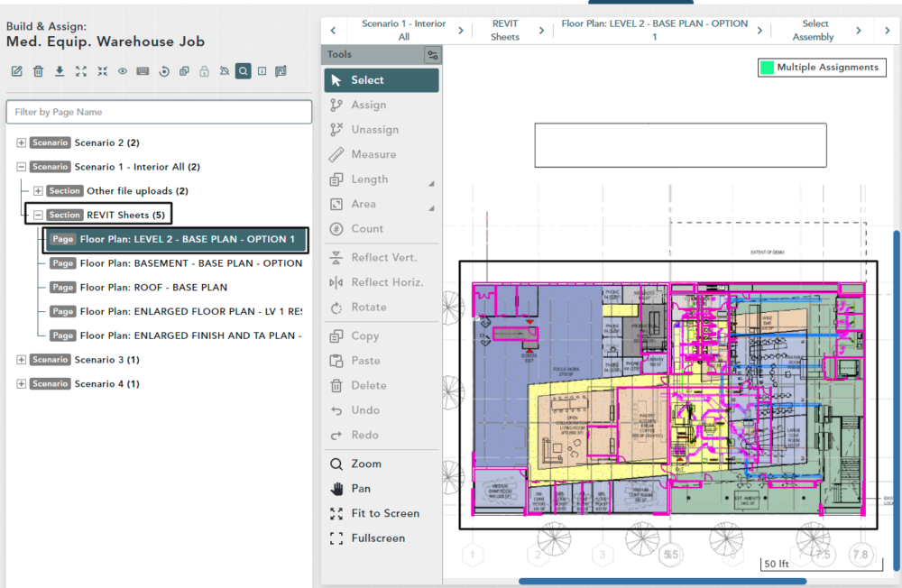
Task: Click the green Multiple Assignments swatch
Action: 767,68
